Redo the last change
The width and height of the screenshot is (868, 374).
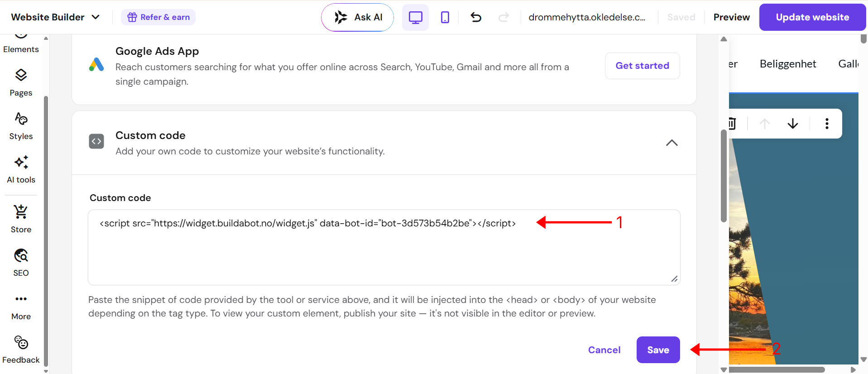click(504, 17)
